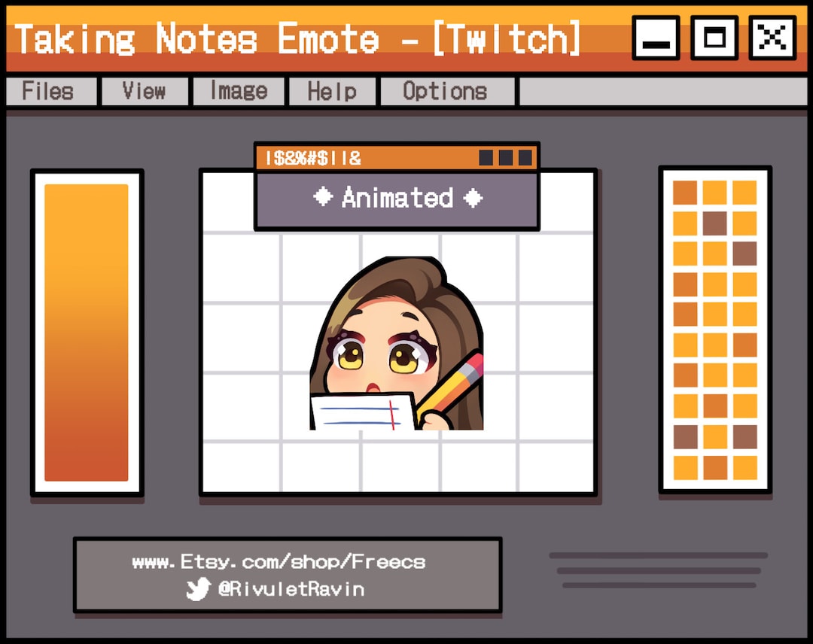Click the pencil in the emote
Viewport: 813px width, 644px height.
click(x=450, y=387)
